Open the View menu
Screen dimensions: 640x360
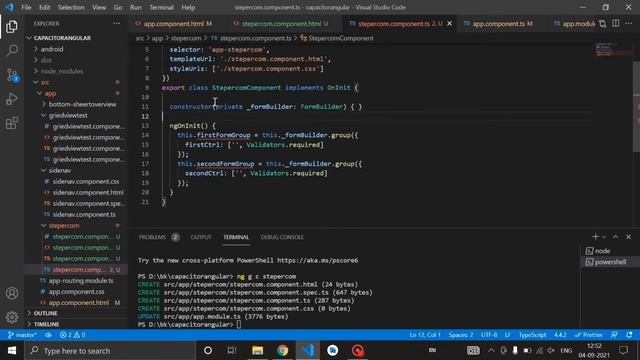[x=99, y=7]
